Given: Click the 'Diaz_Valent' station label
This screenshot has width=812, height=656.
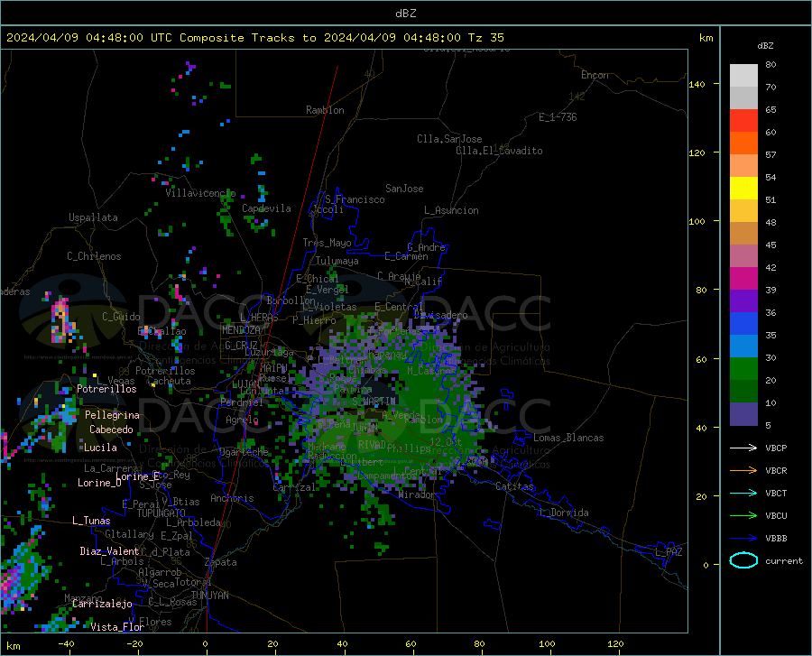Looking at the screenshot, I should 109,551.
